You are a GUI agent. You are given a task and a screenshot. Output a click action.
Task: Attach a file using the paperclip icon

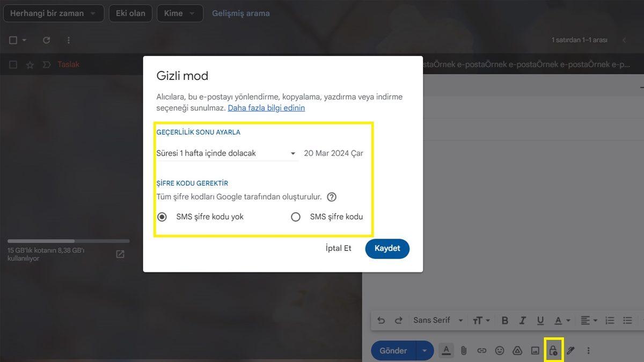coord(464,350)
